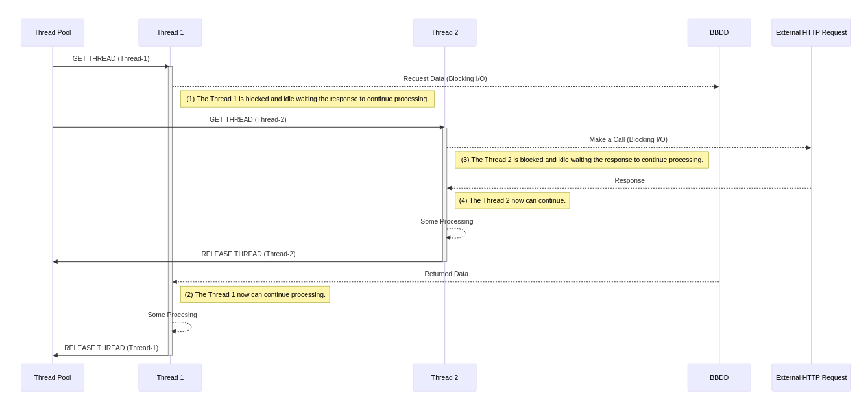Select the BBDD participant box at top

(719, 32)
